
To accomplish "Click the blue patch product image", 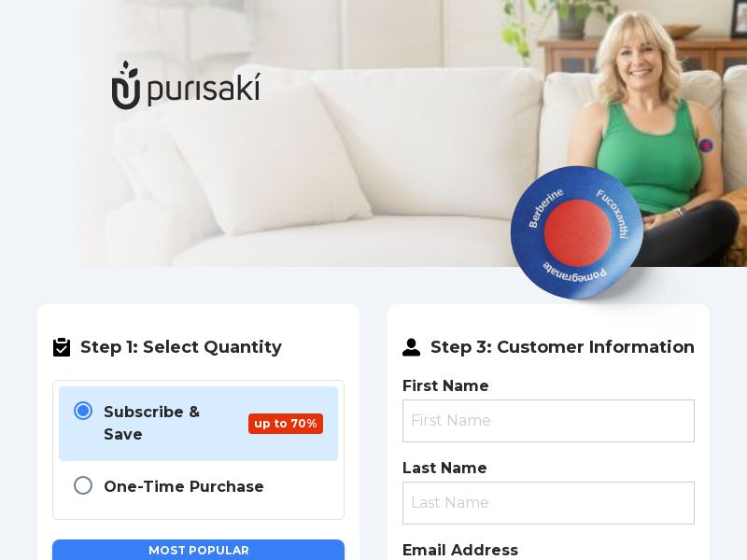I will coord(577,232).
